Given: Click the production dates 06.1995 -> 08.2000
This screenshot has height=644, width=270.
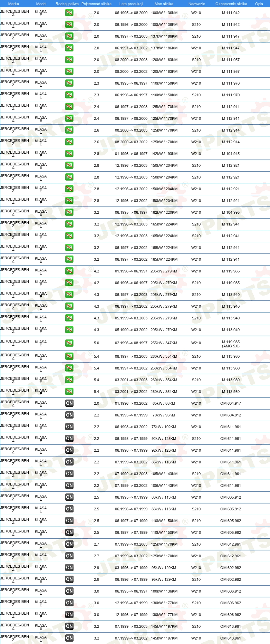Looking at the screenshot, I should tap(131, 13).
